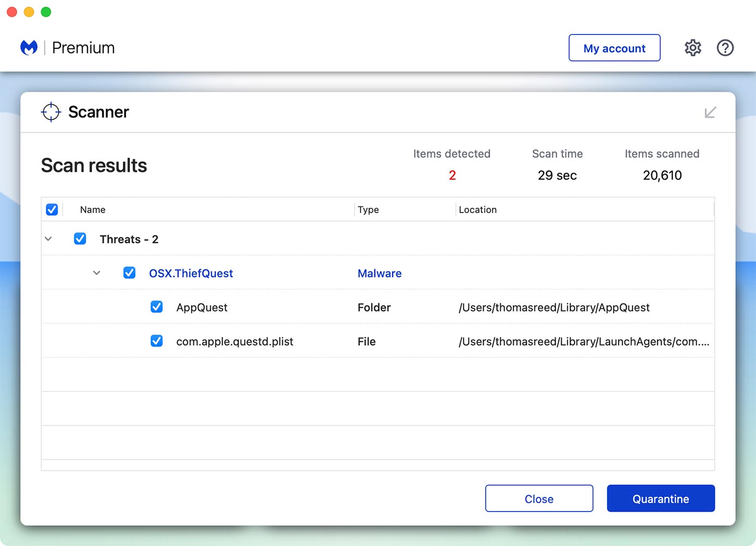Click the Malwarebytes logo icon
This screenshot has height=546, width=756.
[29, 48]
